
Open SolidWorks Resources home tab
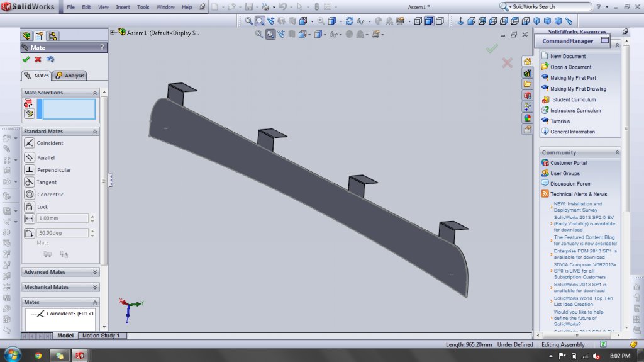[x=528, y=62]
